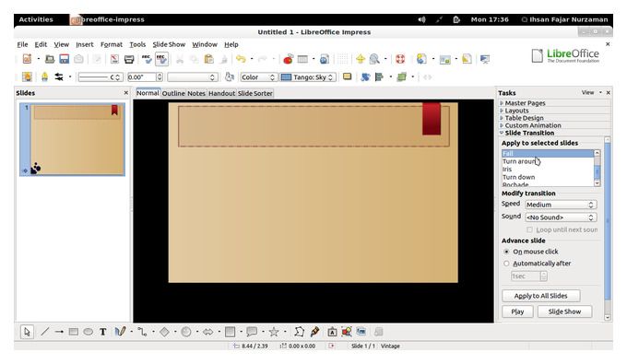Open the area fill type Color dropdown
The width and height of the screenshot is (627, 364).
coord(258,77)
